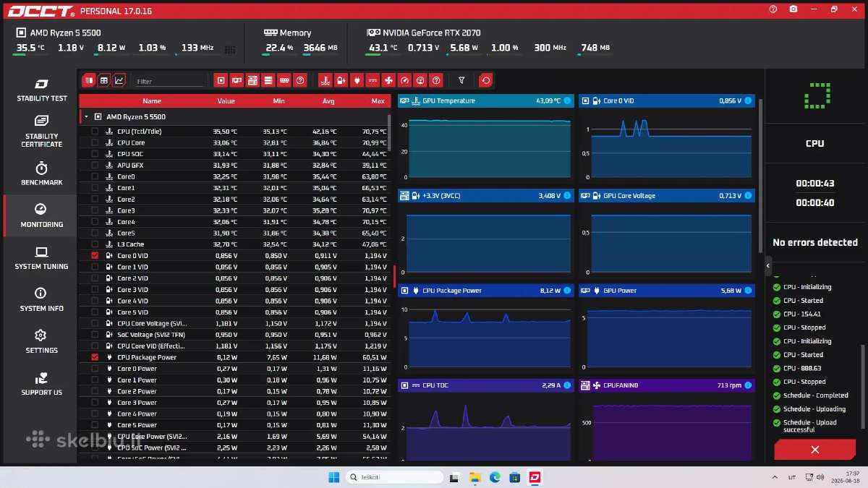Open help from the title bar question mark
Viewport: 868px width, 488px height.
(773, 9)
